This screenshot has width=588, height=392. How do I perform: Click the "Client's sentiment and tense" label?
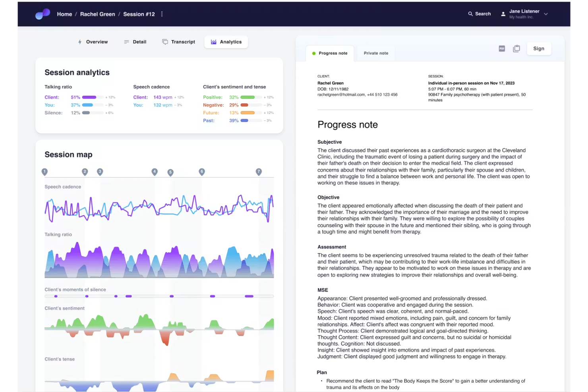click(x=234, y=87)
